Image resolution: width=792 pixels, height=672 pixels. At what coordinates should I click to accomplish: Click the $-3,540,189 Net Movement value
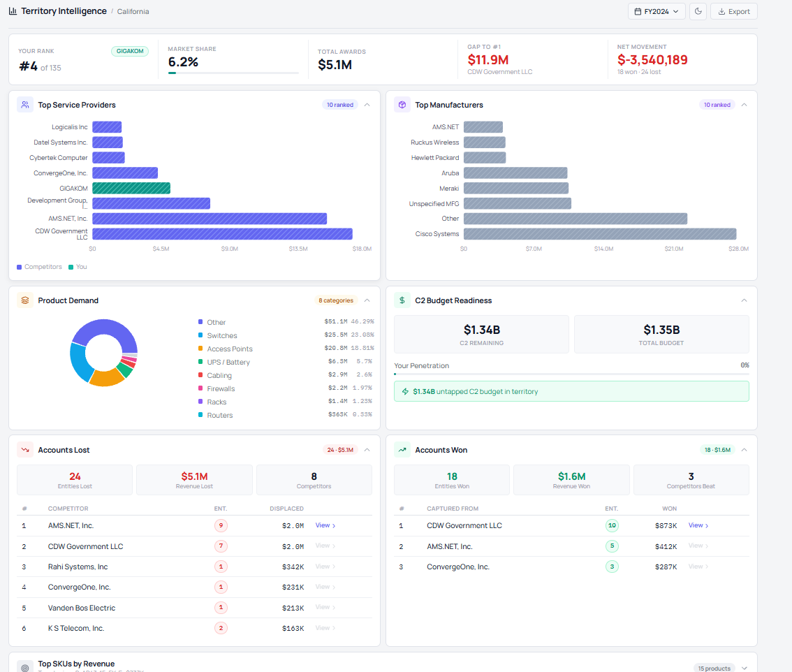[x=652, y=60]
